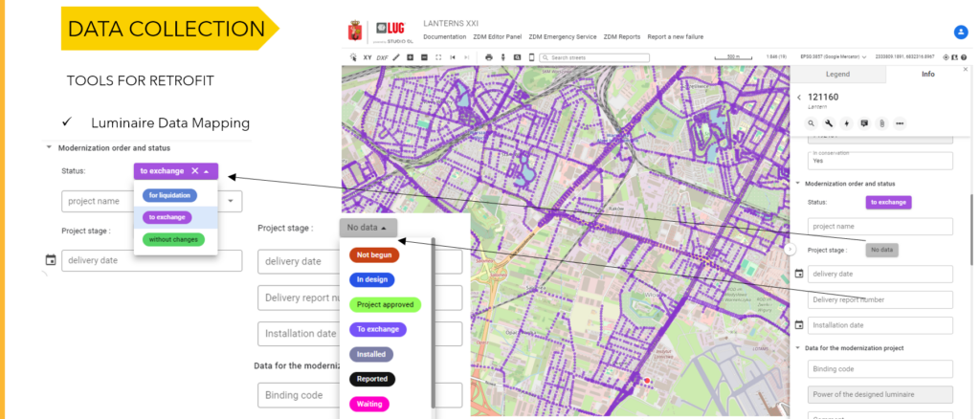This screenshot has height=419, width=980.
Task: Click the magnifier icon in Info panel
Action: click(811, 123)
